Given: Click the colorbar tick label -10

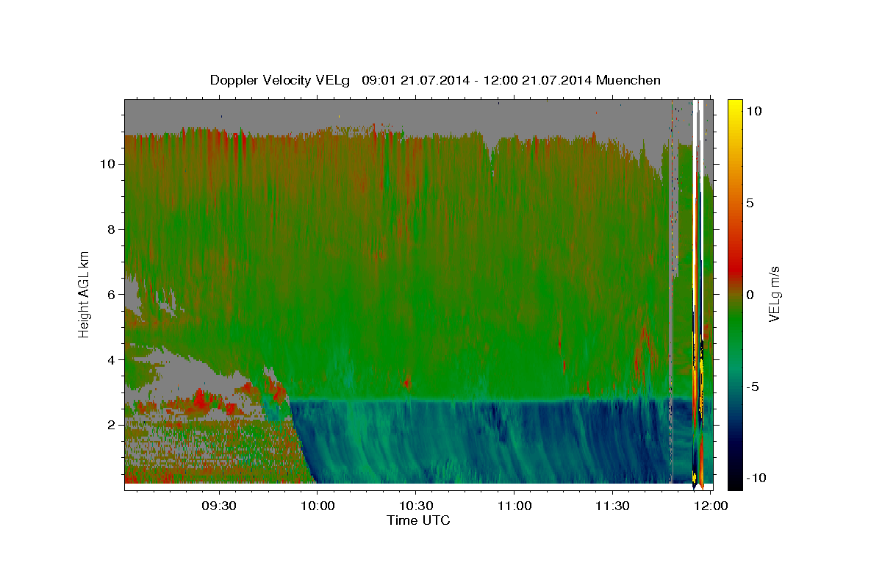Looking at the screenshot, I should point(757,478).
